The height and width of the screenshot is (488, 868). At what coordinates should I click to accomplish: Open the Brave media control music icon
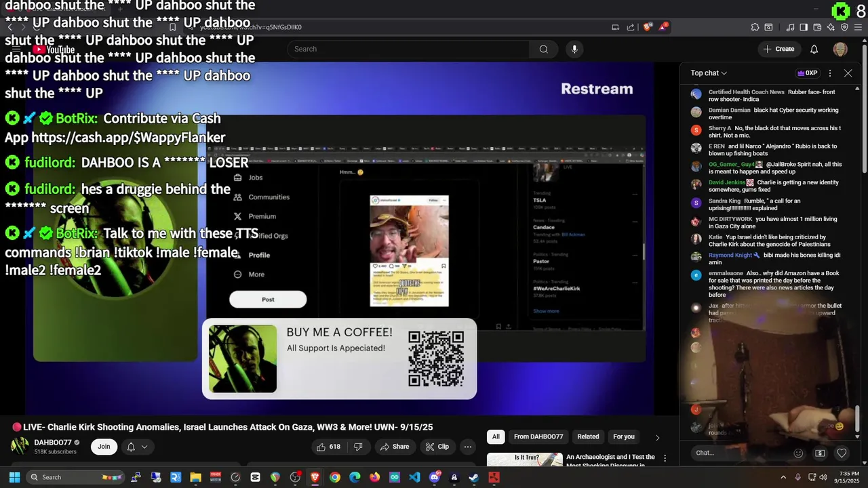click(791, 27)
